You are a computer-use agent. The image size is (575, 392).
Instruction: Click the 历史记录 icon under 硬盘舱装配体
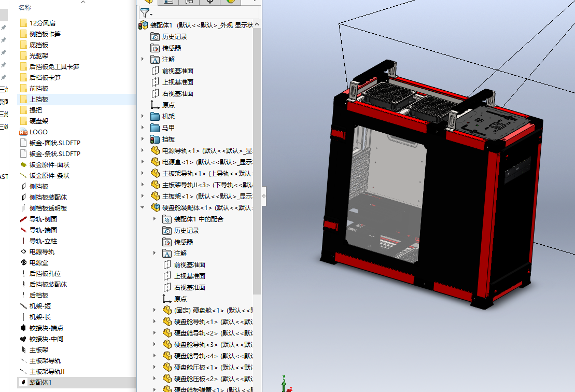coord(167,231)
